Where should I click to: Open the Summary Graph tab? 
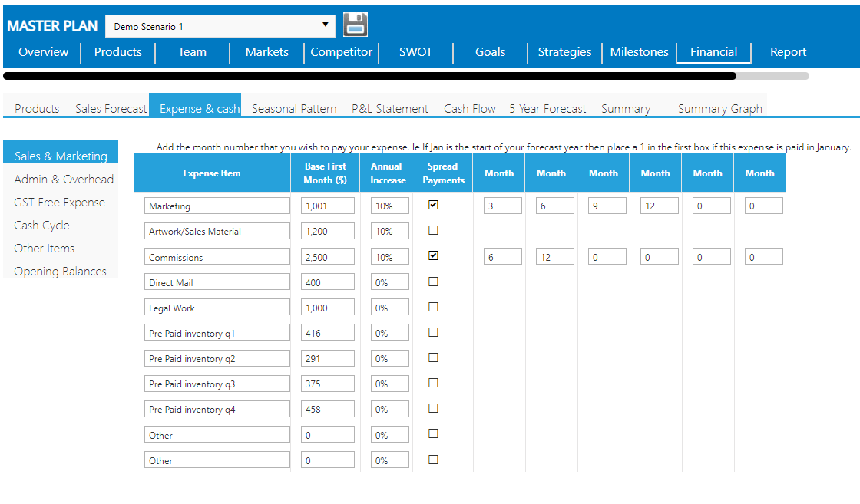(719, 108)
